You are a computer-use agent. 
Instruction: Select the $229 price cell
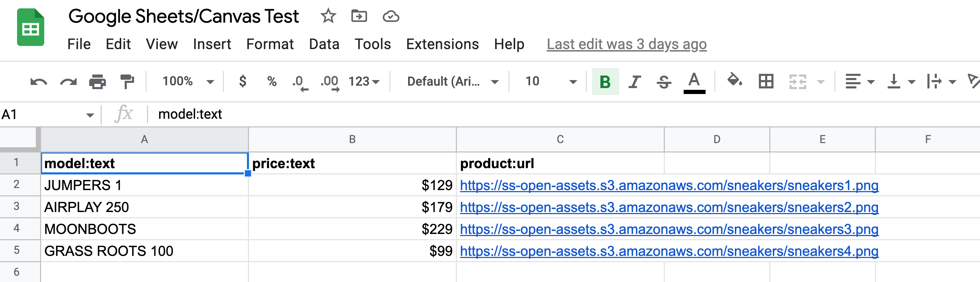pyautogui.click(x=352, y=229)
